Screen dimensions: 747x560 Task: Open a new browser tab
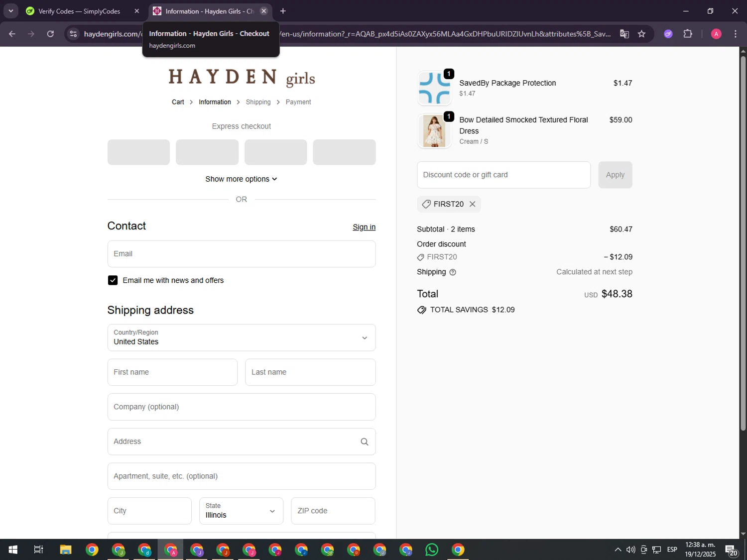(x=283, y=11)
